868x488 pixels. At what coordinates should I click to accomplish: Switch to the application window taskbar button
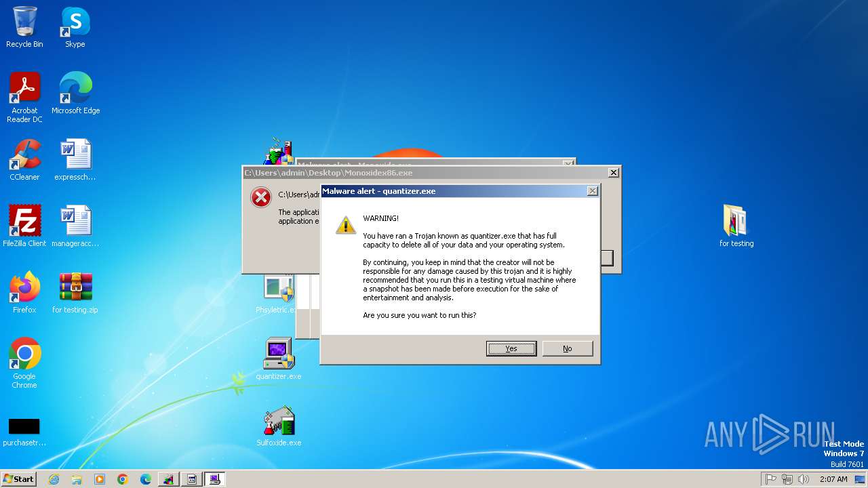[x=192, y=479]
